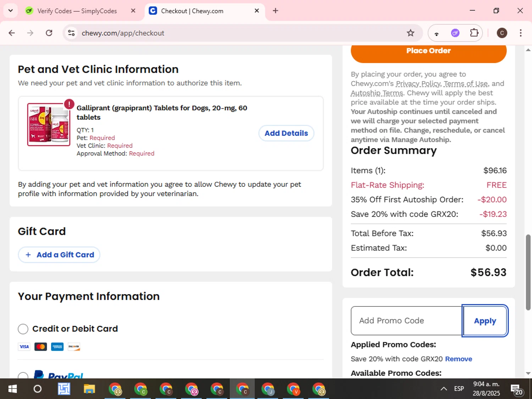Open the clock showing 9:04 a. m.
The width and height of the screenshot is (532, 399).
click(486, 389)
